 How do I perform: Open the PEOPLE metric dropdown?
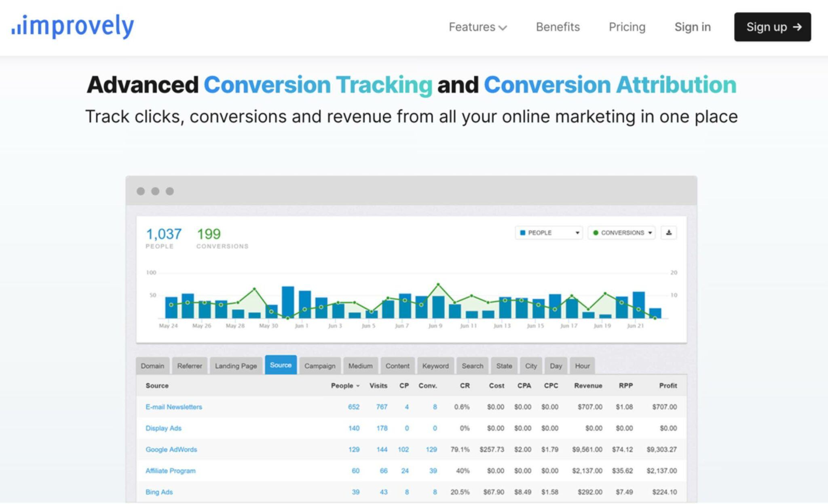[548, 232]
